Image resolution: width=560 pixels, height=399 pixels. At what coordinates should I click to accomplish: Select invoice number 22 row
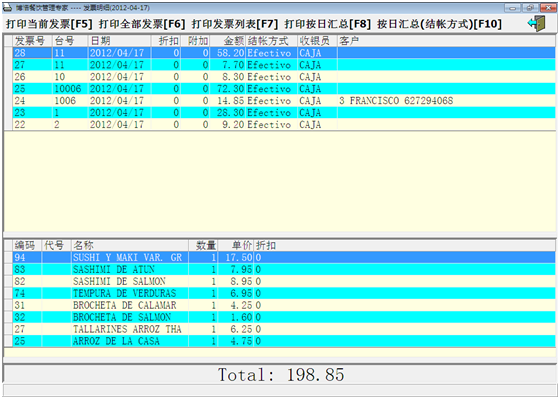pyautogui.click(x=284, y=125)
